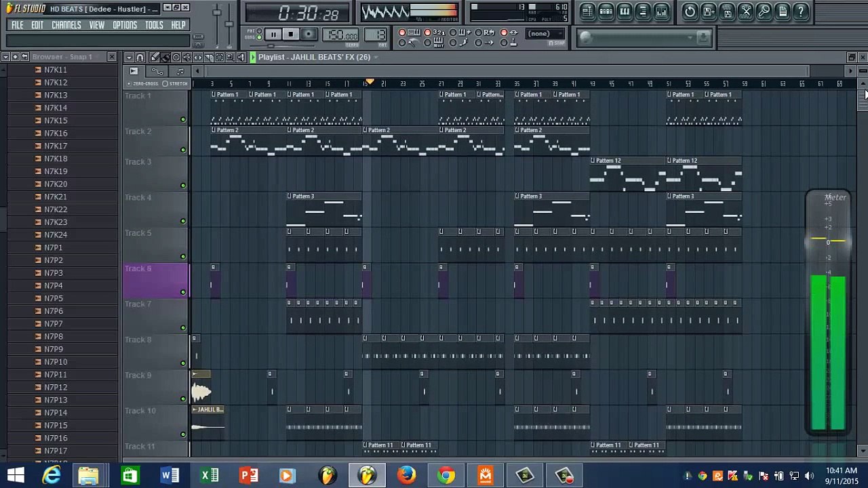The width and height of the screenshot is (868, 488).
Task: Open the Windows Start button
Action: [16, 475]
